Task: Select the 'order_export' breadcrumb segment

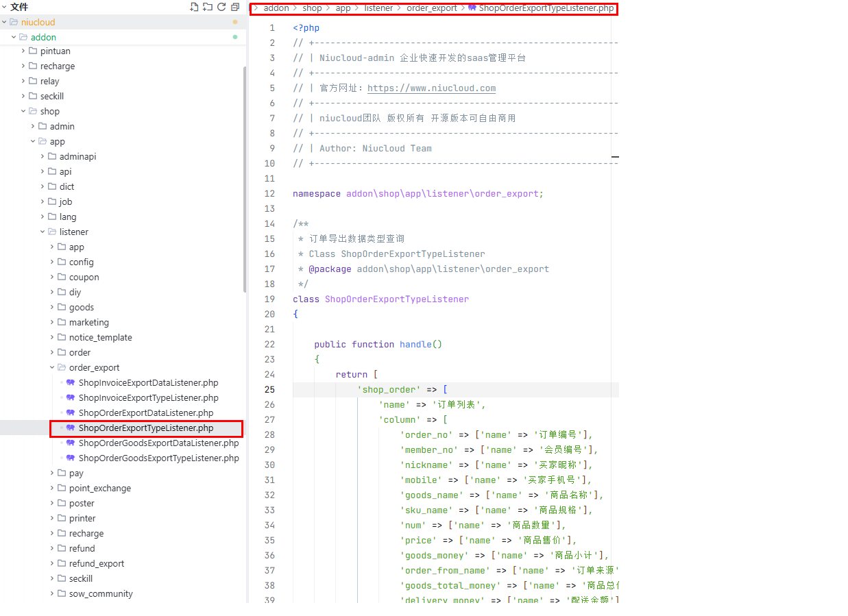Action: (x=432, y=8)
